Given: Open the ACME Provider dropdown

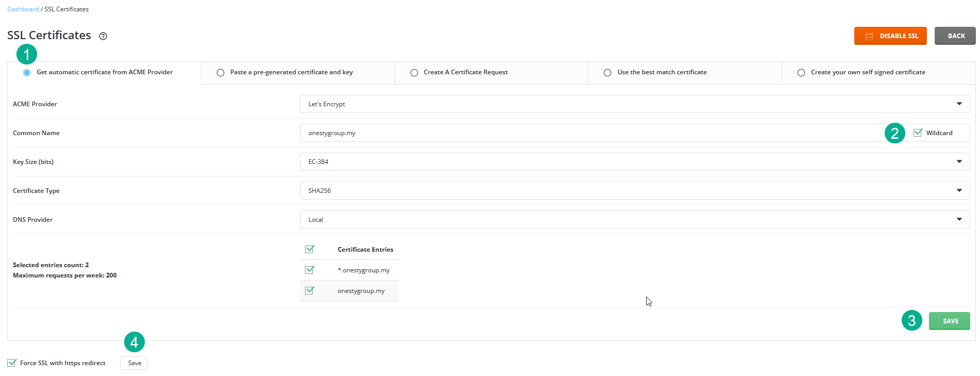Looking at the screenshot, I should point(634,104).
